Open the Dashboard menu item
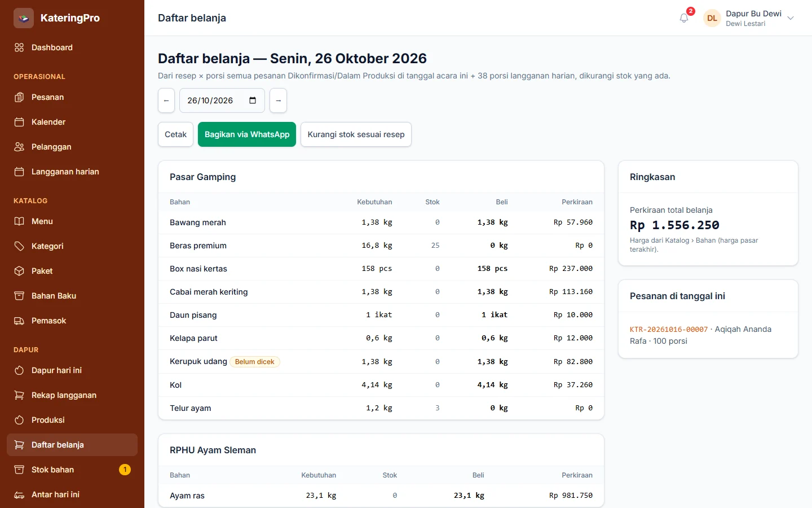 tap(72, 47)
